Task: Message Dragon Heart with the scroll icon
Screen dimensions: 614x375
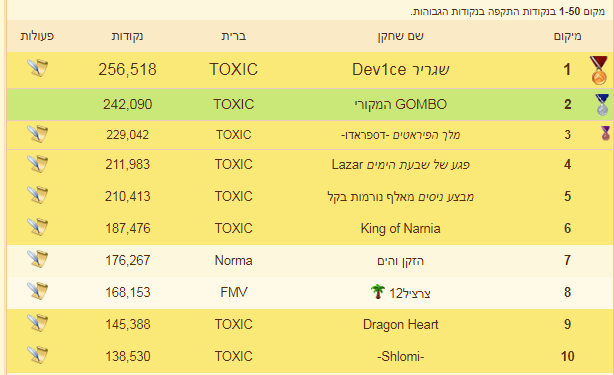Action: (38, 323)
